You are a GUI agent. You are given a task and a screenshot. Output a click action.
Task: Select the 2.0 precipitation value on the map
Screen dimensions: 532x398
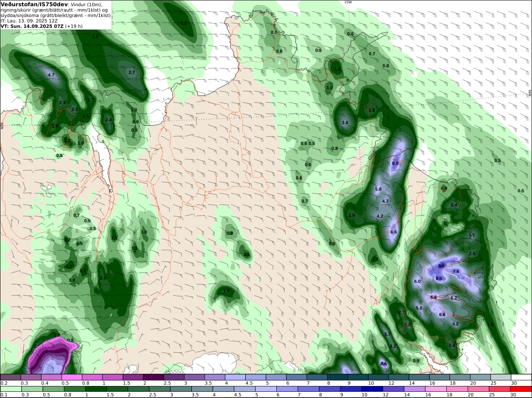pyautogui.click(x=103, y=278)
